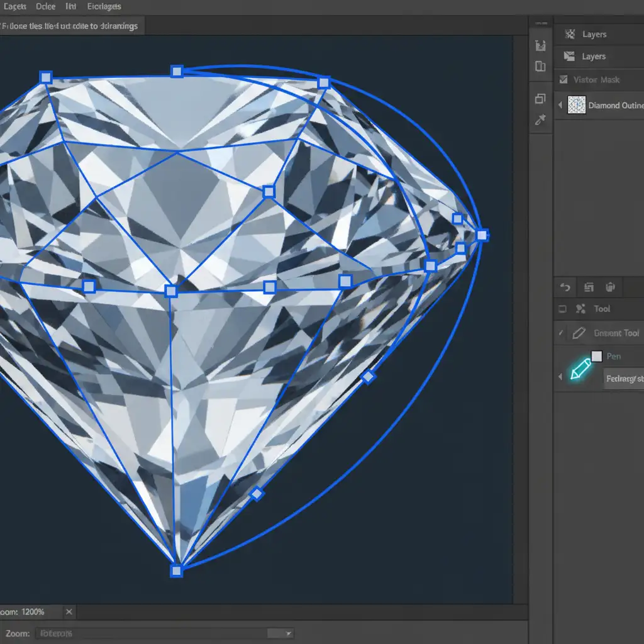Image resolution: width=644 pixels, height=644 pixels.
Task: Click the trash icon above Tool panel
Action: [x=610, y=287]
